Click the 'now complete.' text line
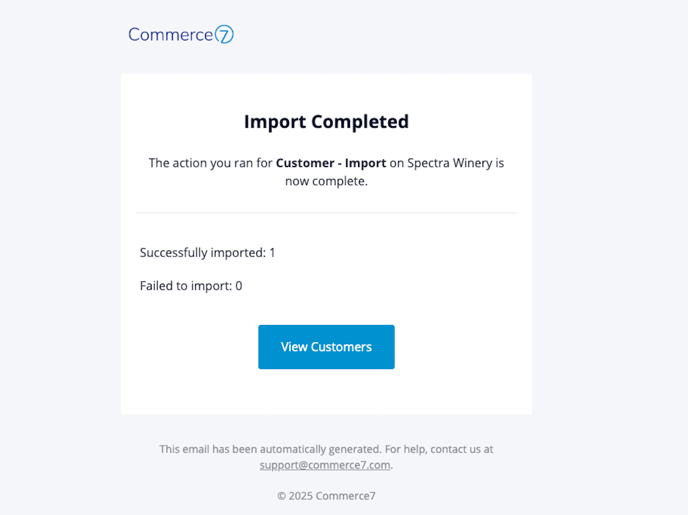The height and width of the screenshot is (515, 688). pyautogui.click(x=326, y=181)
